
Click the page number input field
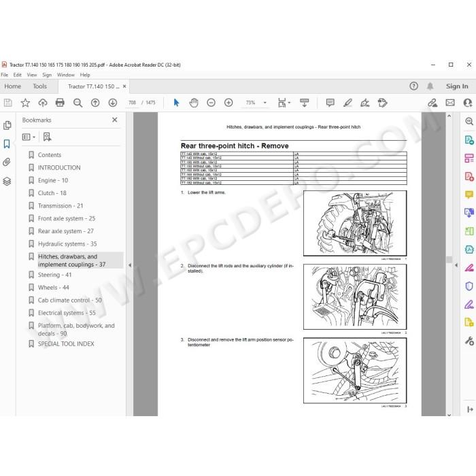pyautogui.click(x=132, y=103)
